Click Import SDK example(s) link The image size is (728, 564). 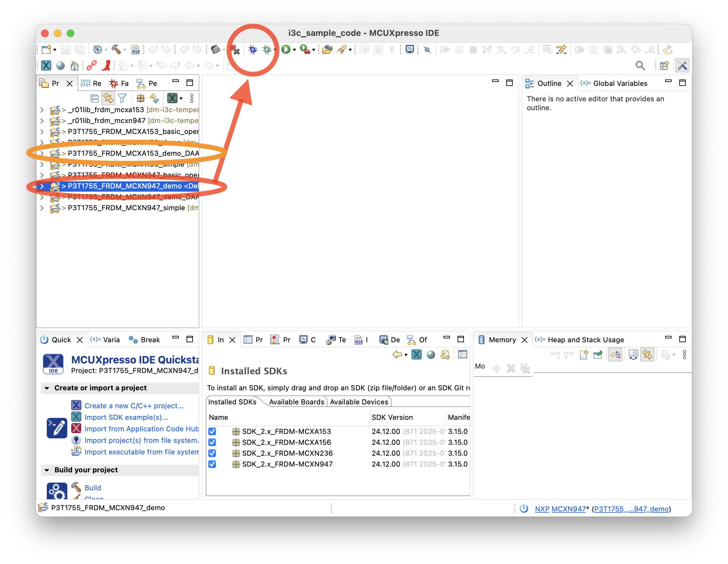tap(126, 417)
